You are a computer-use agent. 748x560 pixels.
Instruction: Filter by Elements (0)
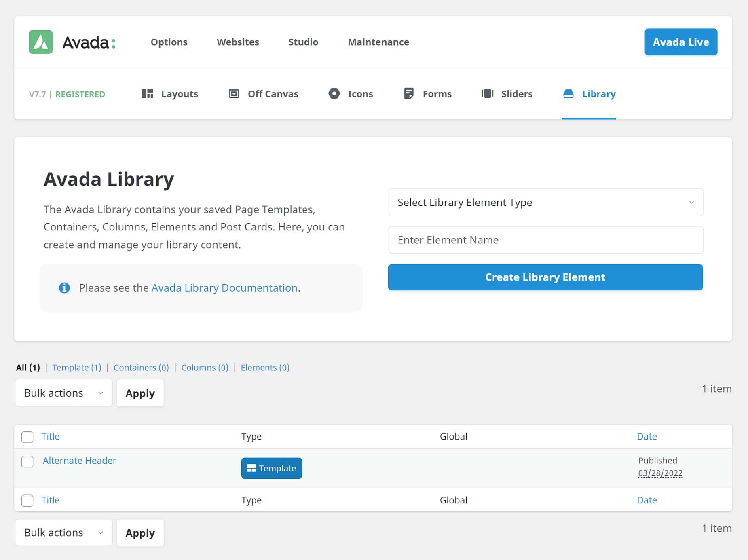point(265,368)
